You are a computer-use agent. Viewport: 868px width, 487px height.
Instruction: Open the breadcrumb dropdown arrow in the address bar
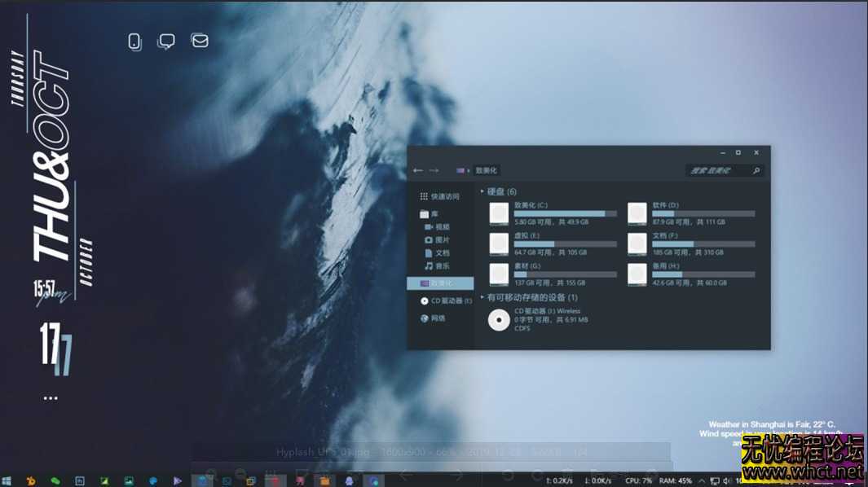(470, 170)
